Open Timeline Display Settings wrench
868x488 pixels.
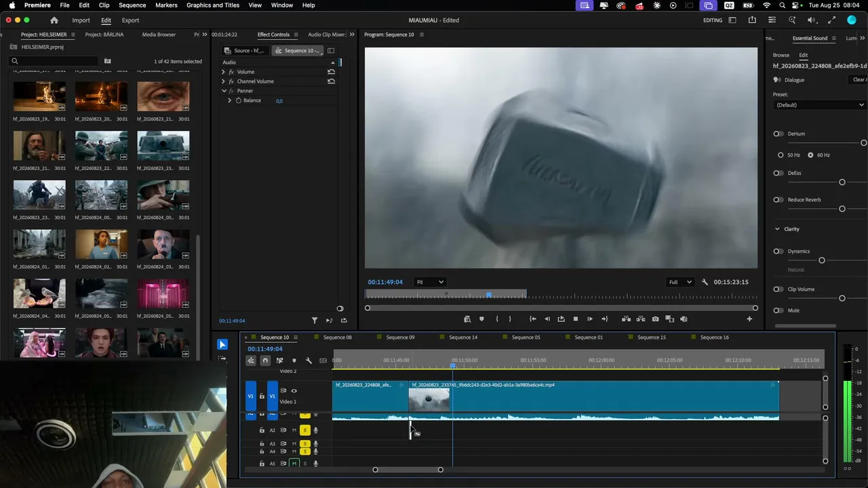(x=309, y=361)
